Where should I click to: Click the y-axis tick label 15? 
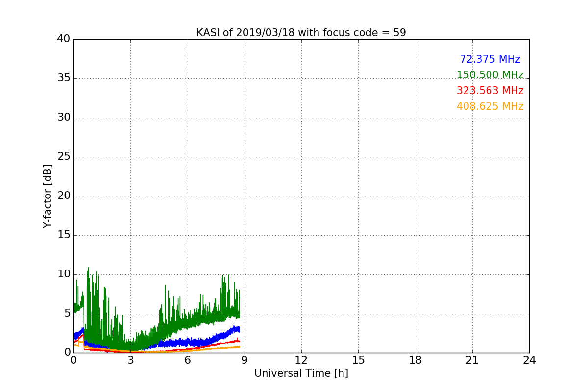64,235
